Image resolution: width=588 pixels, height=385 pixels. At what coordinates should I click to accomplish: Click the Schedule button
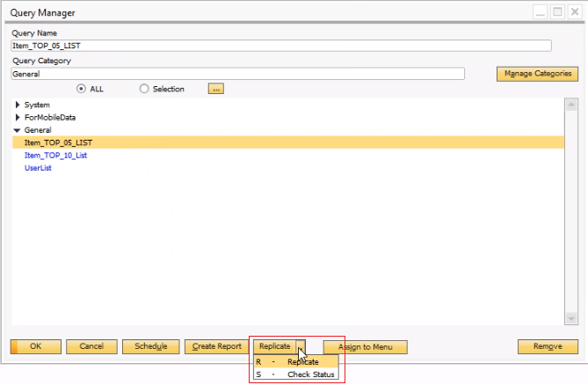click(x=151, y=346)
